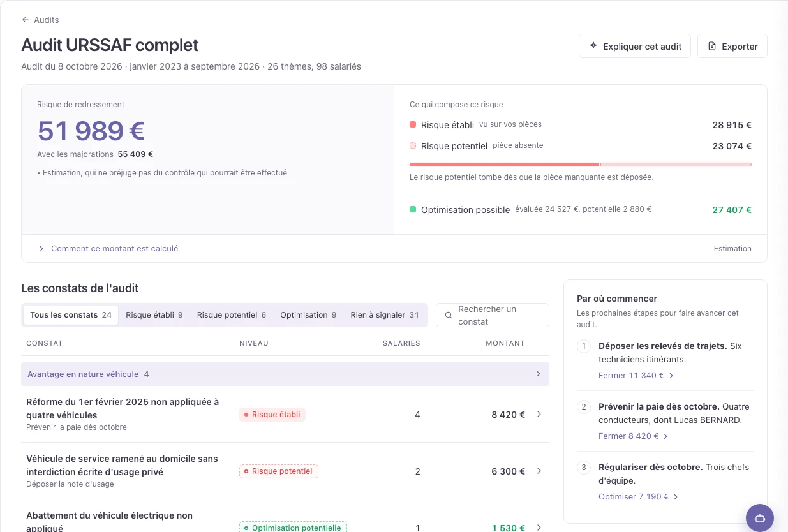Select the Tous les constats tab
The image size is (788, 532).
(71, 315)
